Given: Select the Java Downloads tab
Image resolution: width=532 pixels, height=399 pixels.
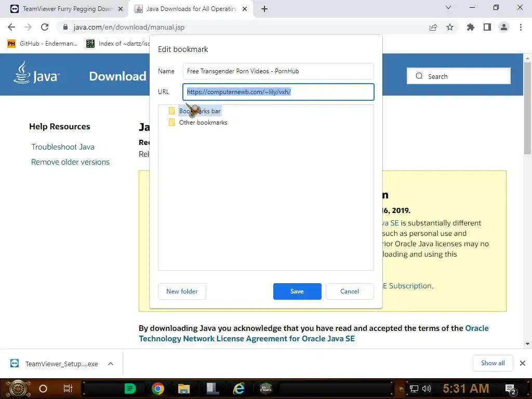Looking at the screenshot, I should [x=190, y=9].
